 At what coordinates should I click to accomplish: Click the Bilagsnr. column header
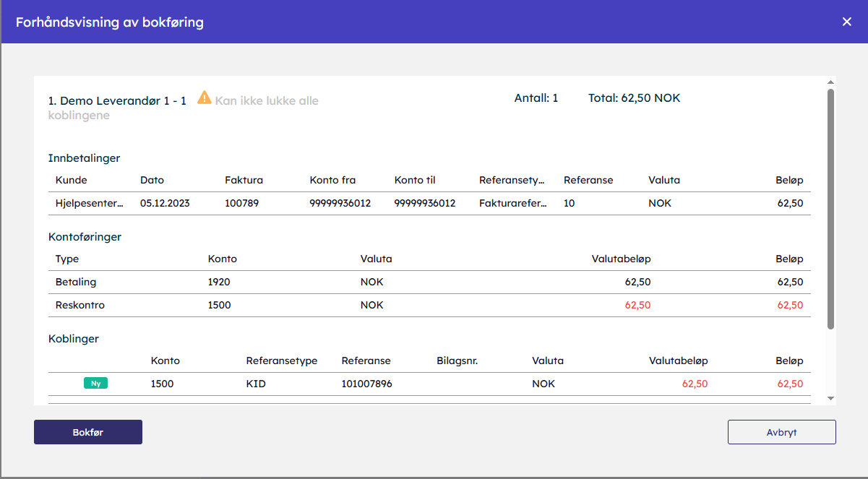pyautogui.click(x=457, y=361)
